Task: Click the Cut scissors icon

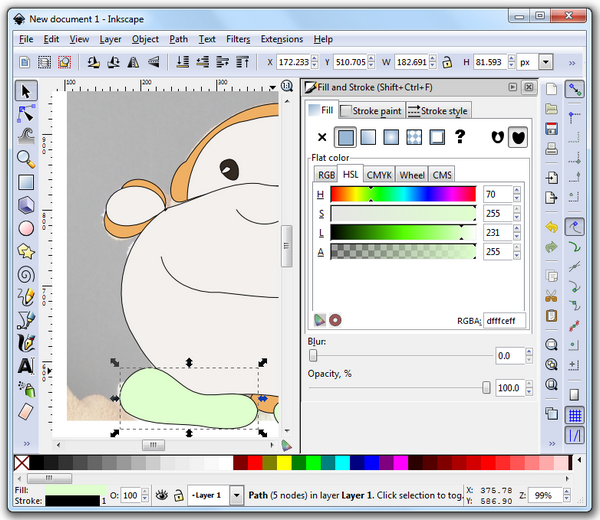Action: coord(551,296)
